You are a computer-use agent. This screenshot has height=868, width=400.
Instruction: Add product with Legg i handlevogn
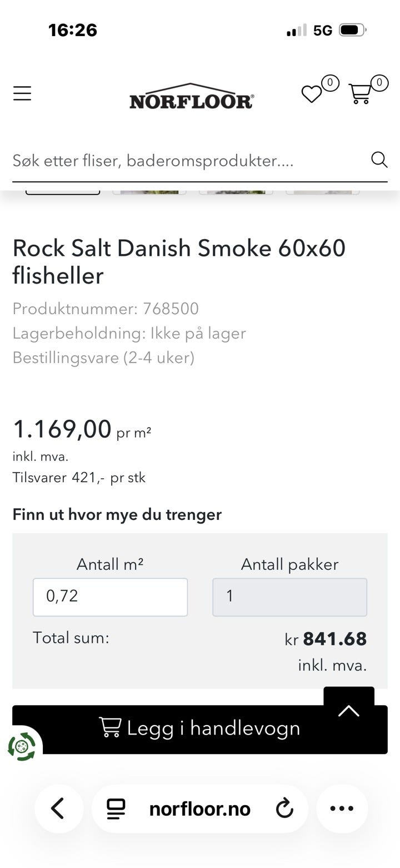[x=200, y=730]
